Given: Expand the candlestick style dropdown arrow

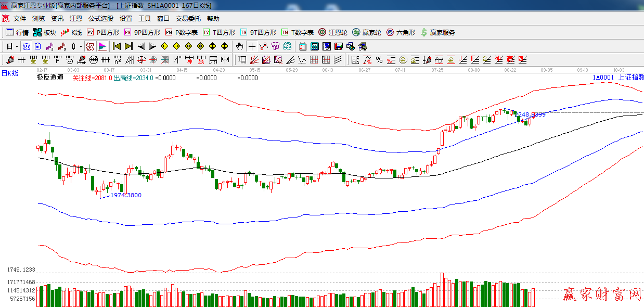Looking at the screenshot, I should (81, 46).
